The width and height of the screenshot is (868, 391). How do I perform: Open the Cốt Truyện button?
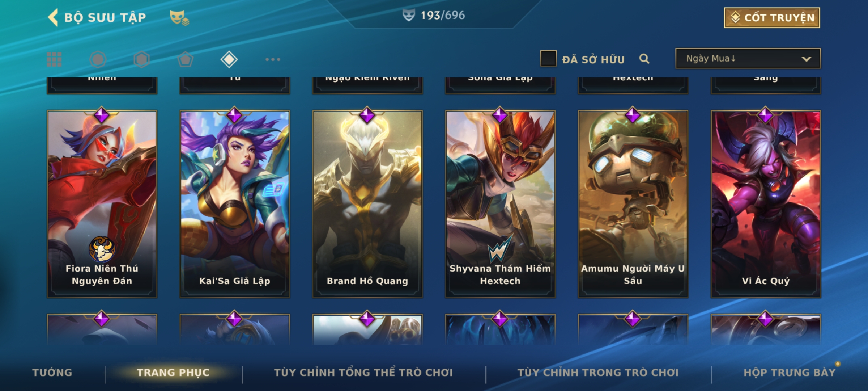(x=772, y=17)
